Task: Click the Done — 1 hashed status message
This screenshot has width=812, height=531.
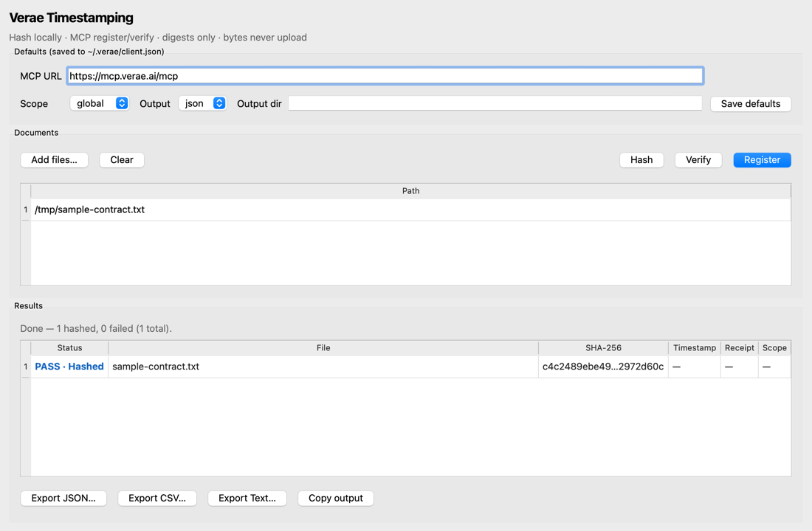Action: click(96, 329)
